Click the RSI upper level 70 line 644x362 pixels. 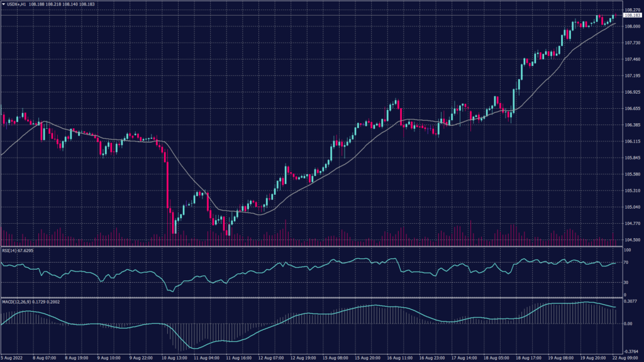[314, 263]
